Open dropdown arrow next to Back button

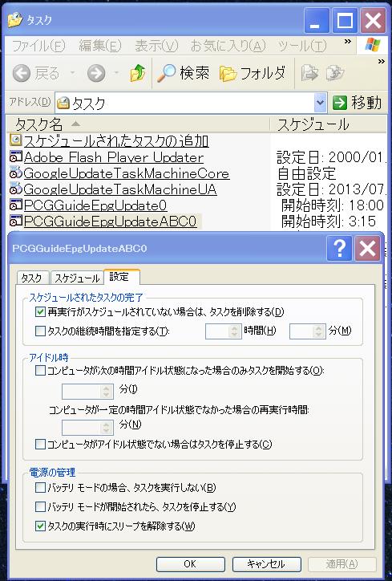73,73
